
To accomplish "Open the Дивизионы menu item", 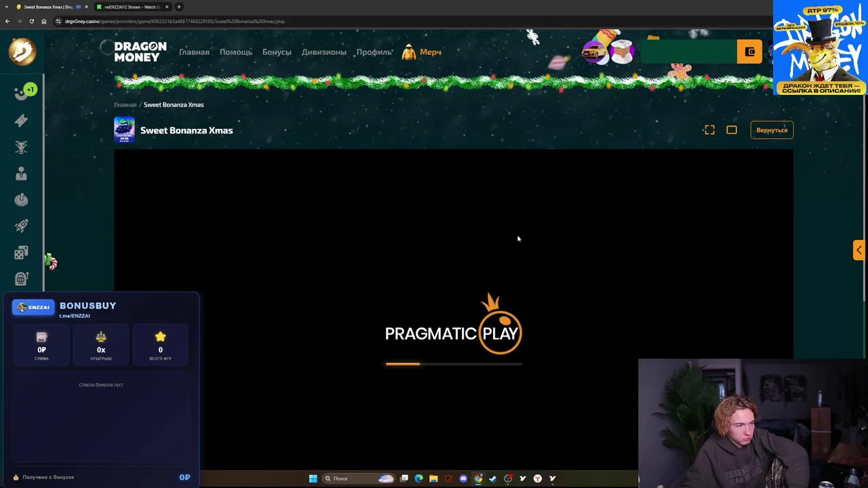I will tap(324, 52).
